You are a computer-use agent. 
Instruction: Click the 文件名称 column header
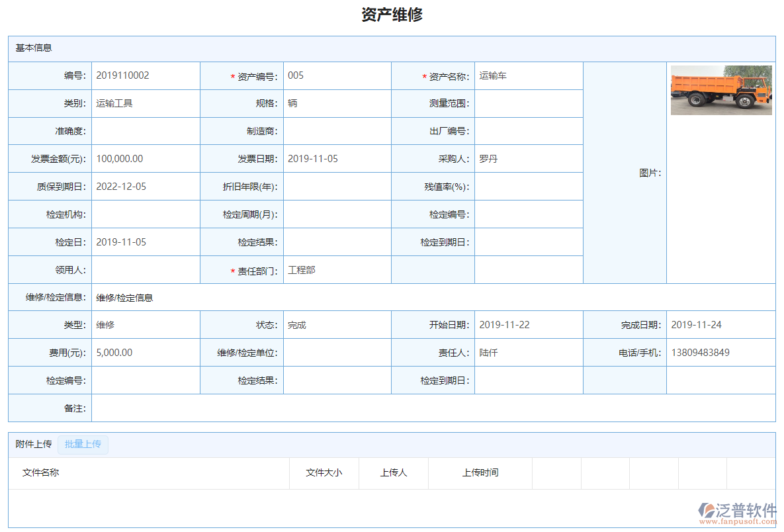pyautogui.click(x=41, y=472)
